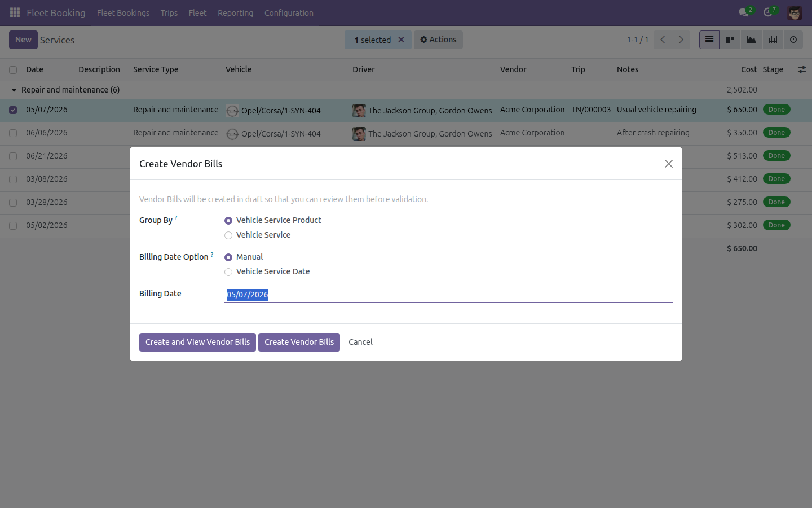
Task: Sort by Vendor column header
Action: click(x=513, y=69)
